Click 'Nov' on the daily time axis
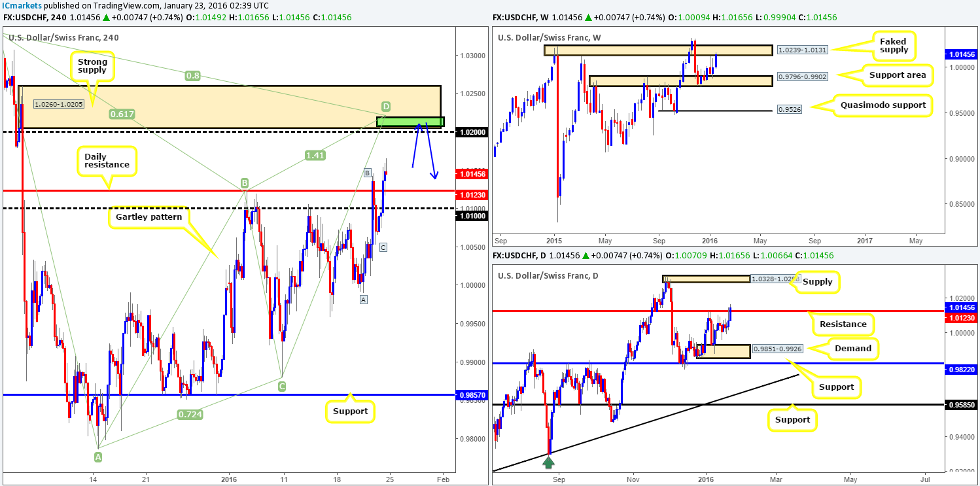 pyautogui.click(x=633, y=478)
